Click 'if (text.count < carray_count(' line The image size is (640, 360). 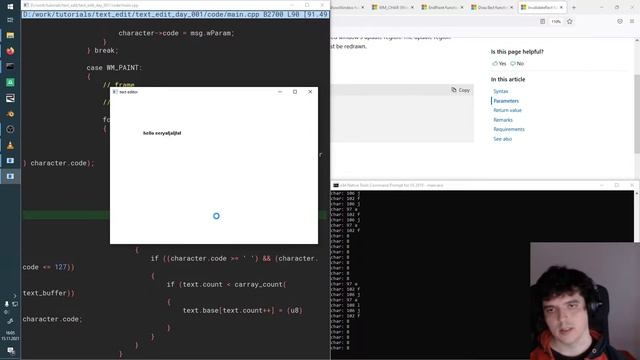(x=227, y=284)
